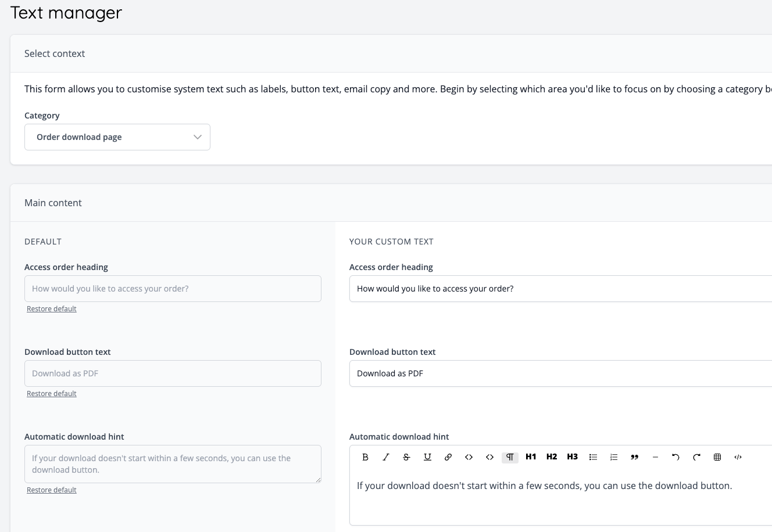Apply underline formatting
This screenshot has height=532, width=772.
coord(427,457)
